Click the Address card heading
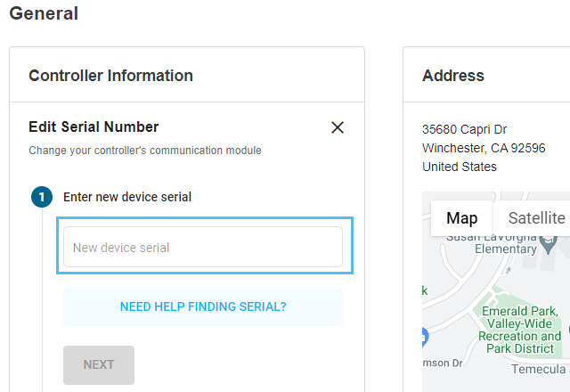The height and width of the screenshot is (392, 570). (x=453, y=76)
